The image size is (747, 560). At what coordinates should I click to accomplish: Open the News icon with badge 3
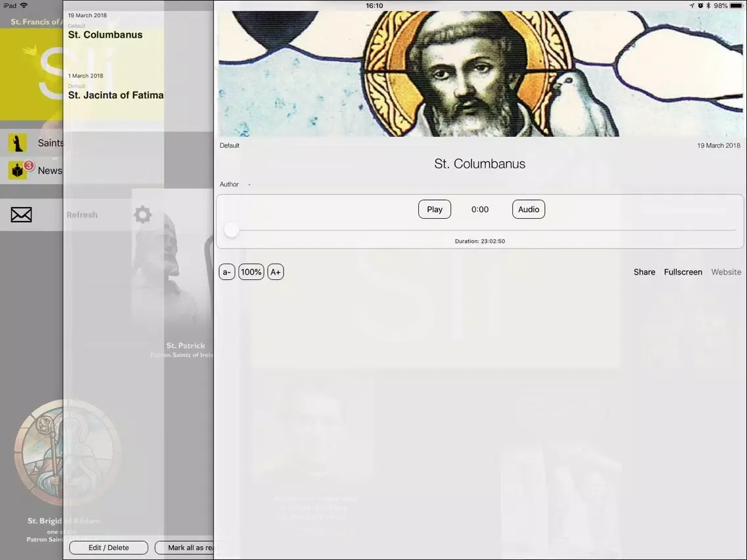point(18,170)
